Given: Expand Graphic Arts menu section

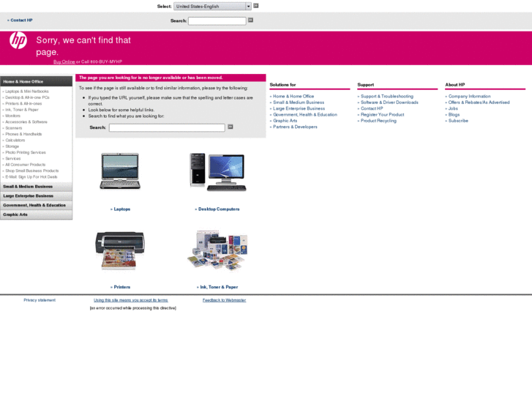Looking at the screenshot, I should pyautogui.click(x=37, y=215).
